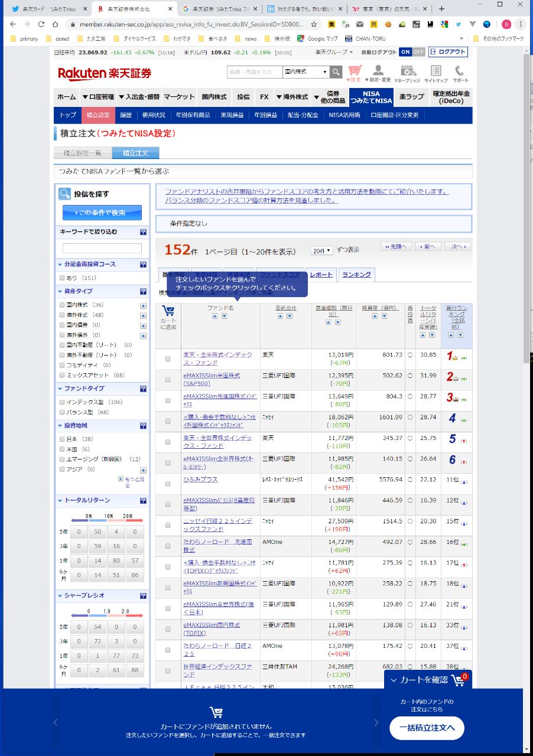Open 設定・変更 person icon in the header
This screenshot has height=756, width=533.
378,73
